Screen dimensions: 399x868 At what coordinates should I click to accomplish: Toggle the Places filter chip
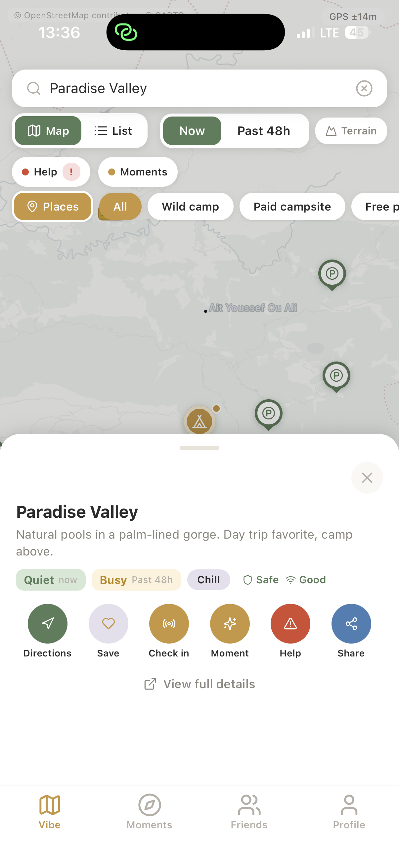click(53, 207)
